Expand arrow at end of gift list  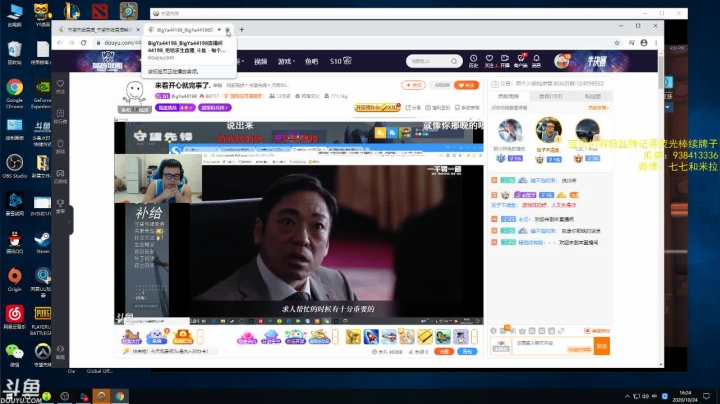tap(474, 337)
